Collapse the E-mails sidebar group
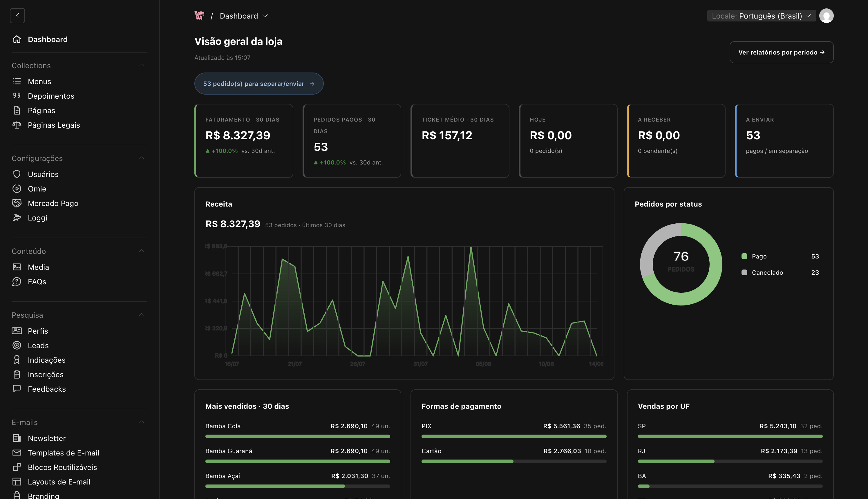The height and width of the screenshot is (499, 868). click(x=142, y=422)
